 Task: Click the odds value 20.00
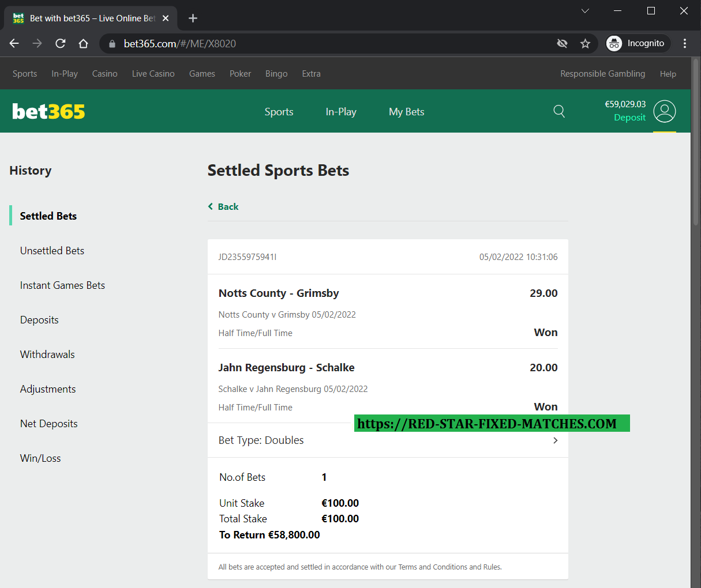pyautogui.click(x=543, y=368)
